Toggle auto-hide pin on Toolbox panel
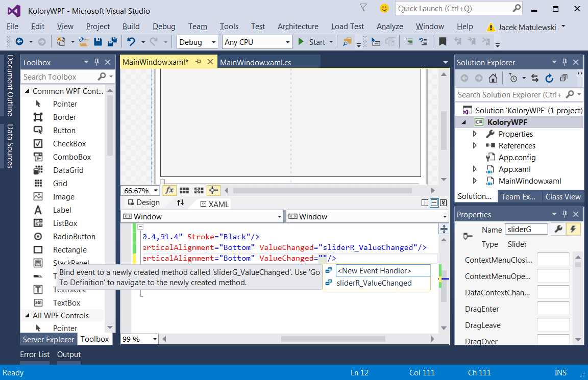Viewport: 588px width, 380px height. point(97,62)
